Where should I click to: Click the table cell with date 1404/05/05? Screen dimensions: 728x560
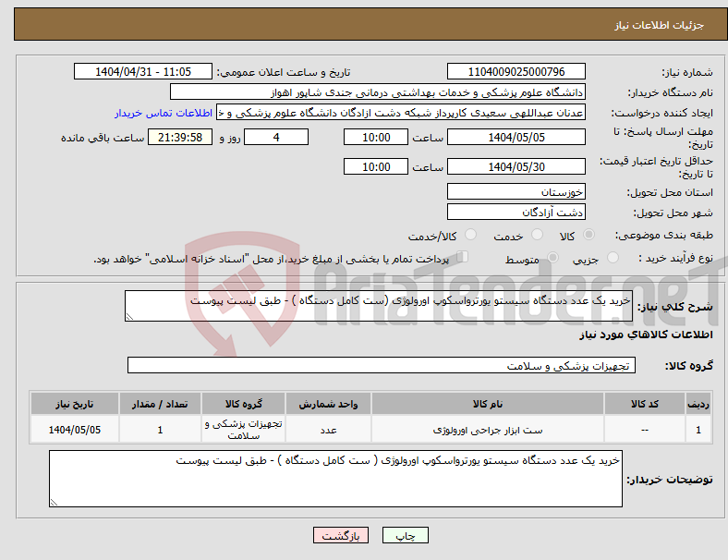pyautogui.click(x=75, y=430)
